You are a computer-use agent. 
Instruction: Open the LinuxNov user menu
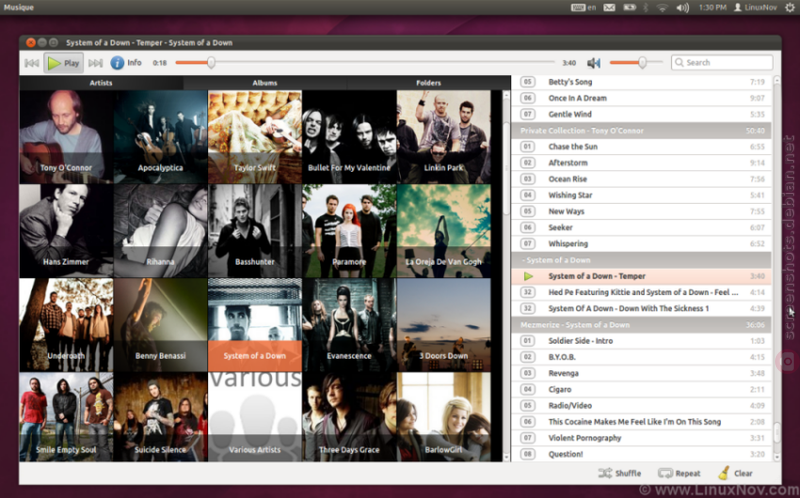755,7
